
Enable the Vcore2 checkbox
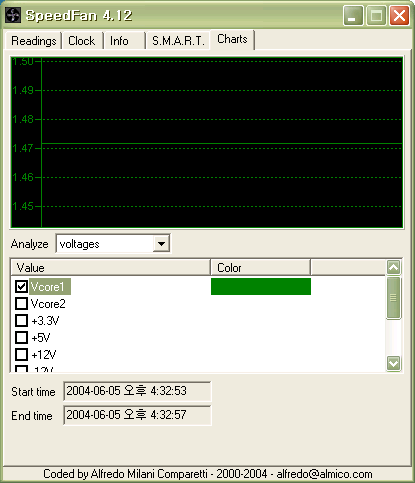pos(21,303)
